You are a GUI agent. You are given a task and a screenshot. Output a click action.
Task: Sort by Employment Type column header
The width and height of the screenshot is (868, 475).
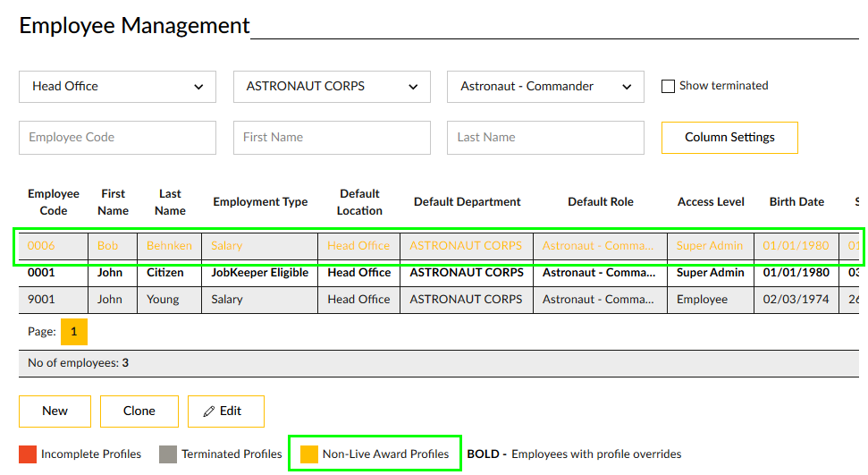[260, 202]
